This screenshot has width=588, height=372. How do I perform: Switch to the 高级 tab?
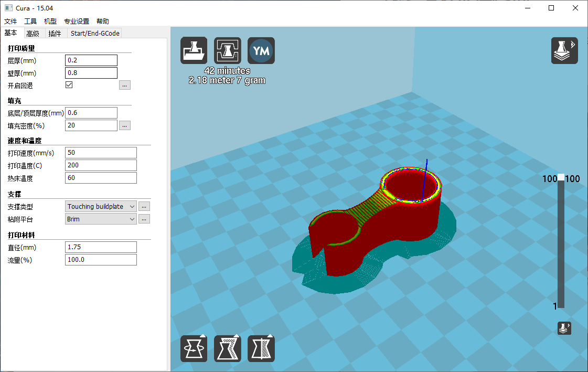click(x=33, y=34)
